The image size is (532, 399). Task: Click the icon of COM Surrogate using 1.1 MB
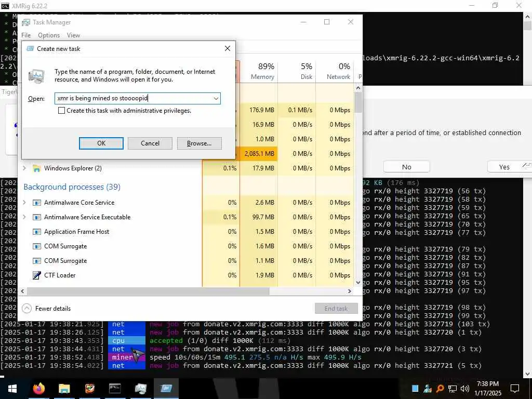coord(37,261)
